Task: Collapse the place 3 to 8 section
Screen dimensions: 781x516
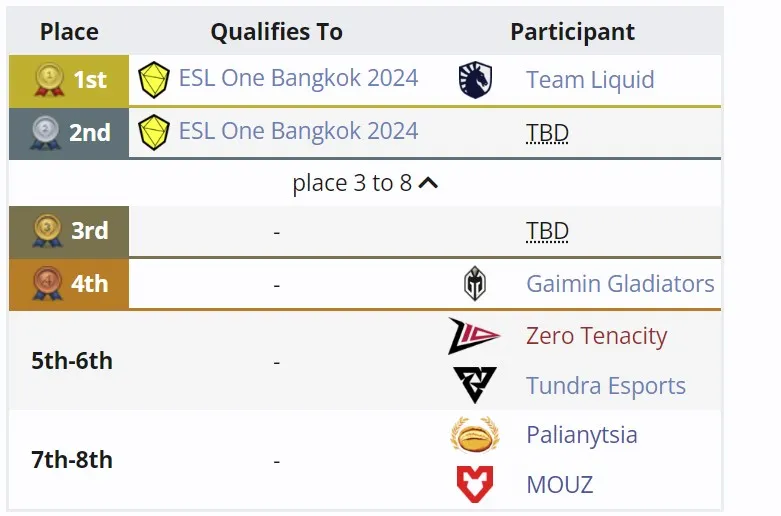Action: 365,183
